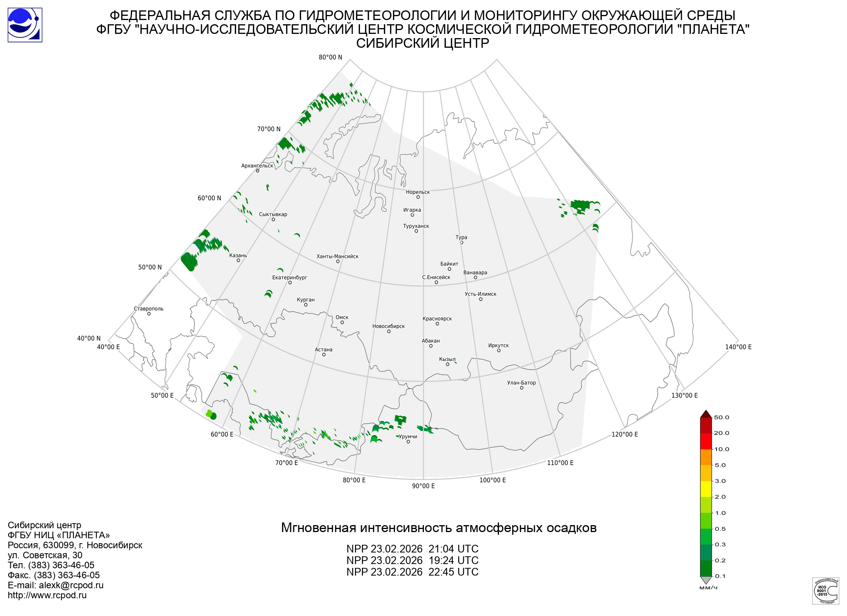
Task: Click the NPP 21:04 UTC timestamp line
Action: click(412, 549)
